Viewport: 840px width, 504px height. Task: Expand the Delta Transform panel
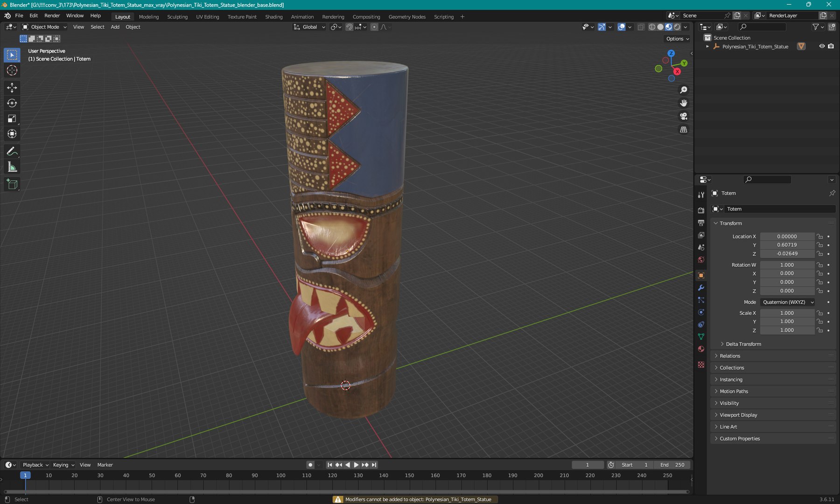coord(743,344)
